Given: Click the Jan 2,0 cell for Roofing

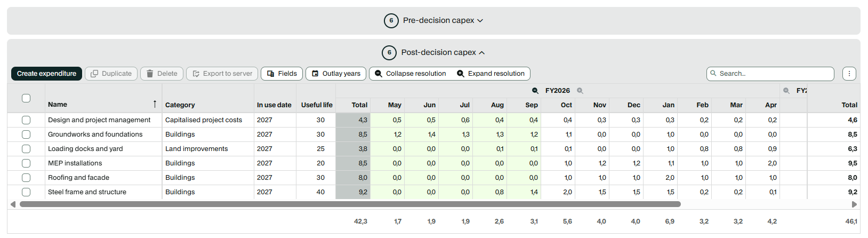Looking at the screenshot, I should point(660,178).
